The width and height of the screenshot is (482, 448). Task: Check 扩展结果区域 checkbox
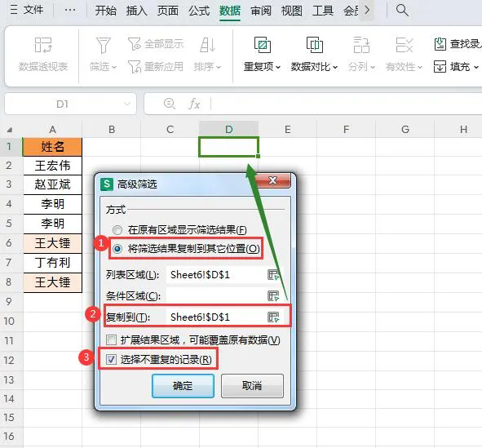pyautogui.click(x=111, y=339)
